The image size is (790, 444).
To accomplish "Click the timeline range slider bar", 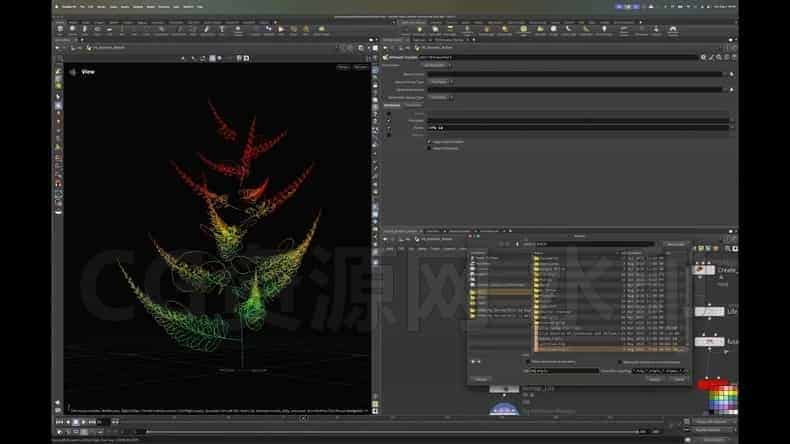I will [x=391, y=432].
